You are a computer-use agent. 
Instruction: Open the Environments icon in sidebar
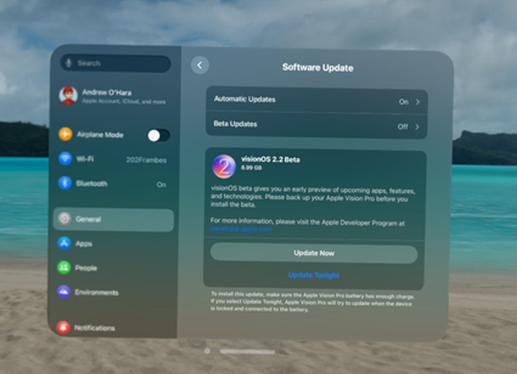click(63, 292)
